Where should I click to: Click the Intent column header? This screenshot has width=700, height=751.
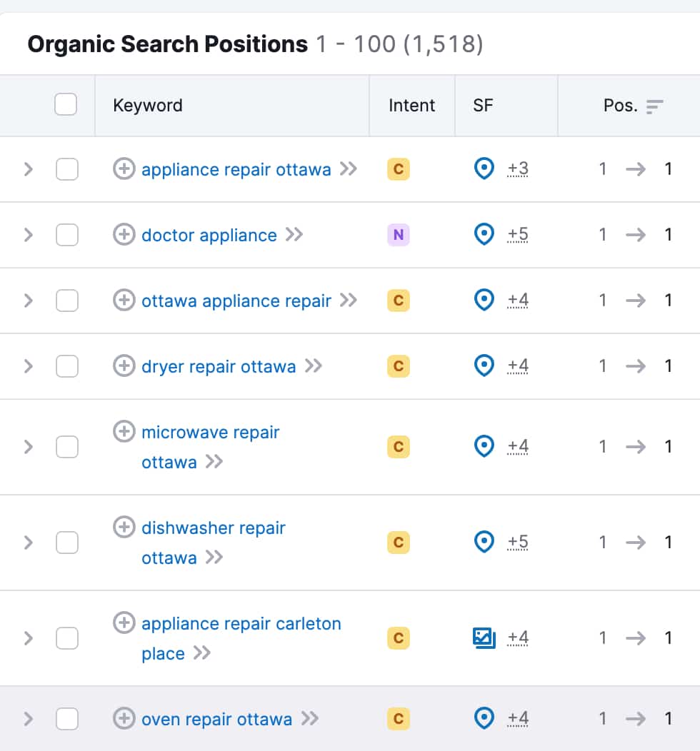pos(411,106)
